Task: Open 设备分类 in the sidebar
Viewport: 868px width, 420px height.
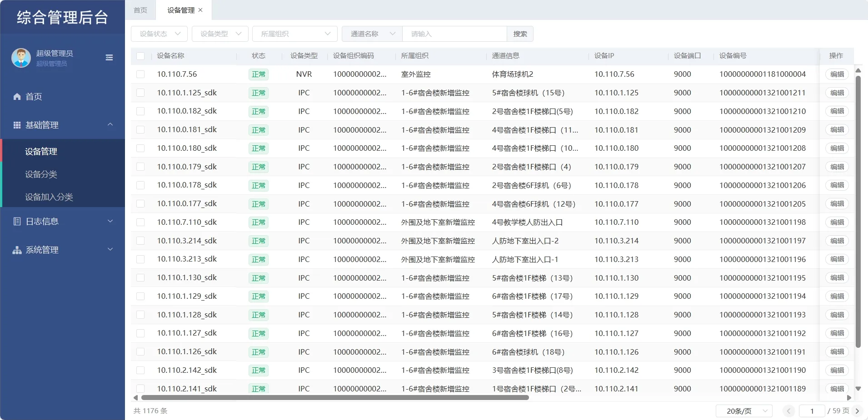Action: coord(63,174)
